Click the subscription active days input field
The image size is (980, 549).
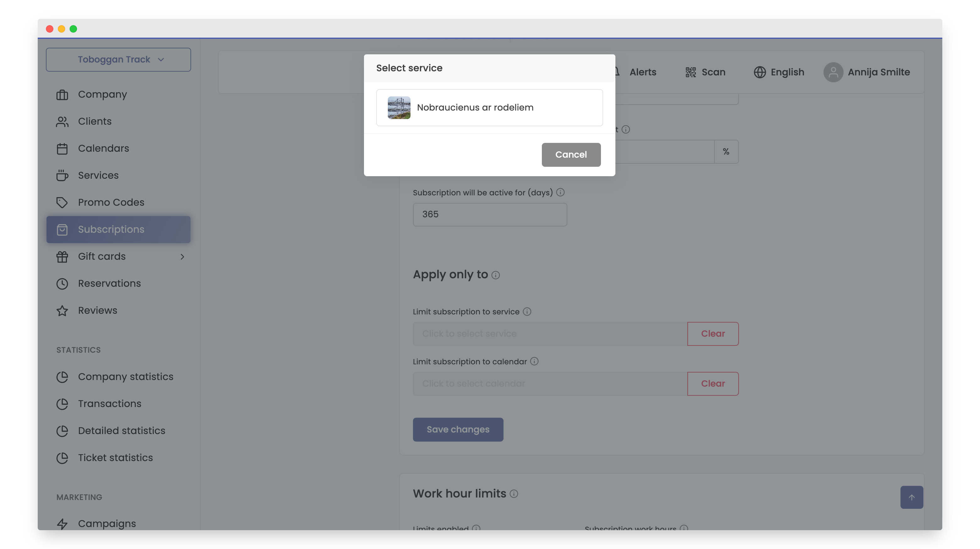pos(490,215)
